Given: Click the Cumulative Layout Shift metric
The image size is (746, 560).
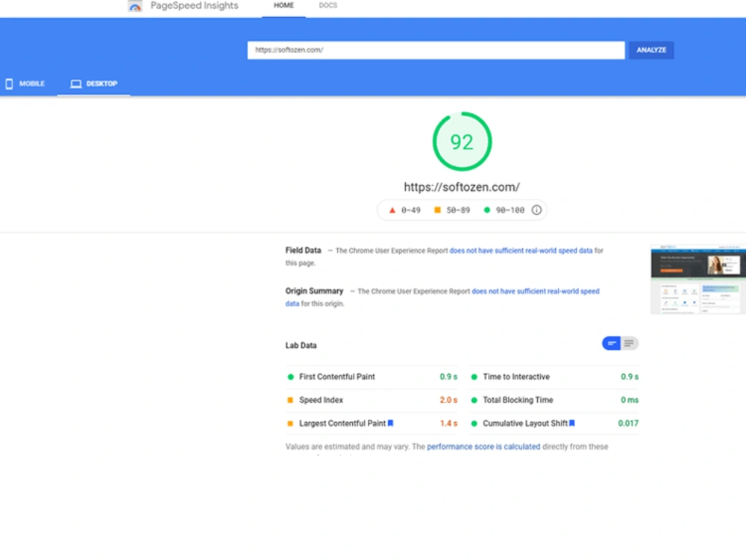Looking at the screenshot, I should (554, 424).
